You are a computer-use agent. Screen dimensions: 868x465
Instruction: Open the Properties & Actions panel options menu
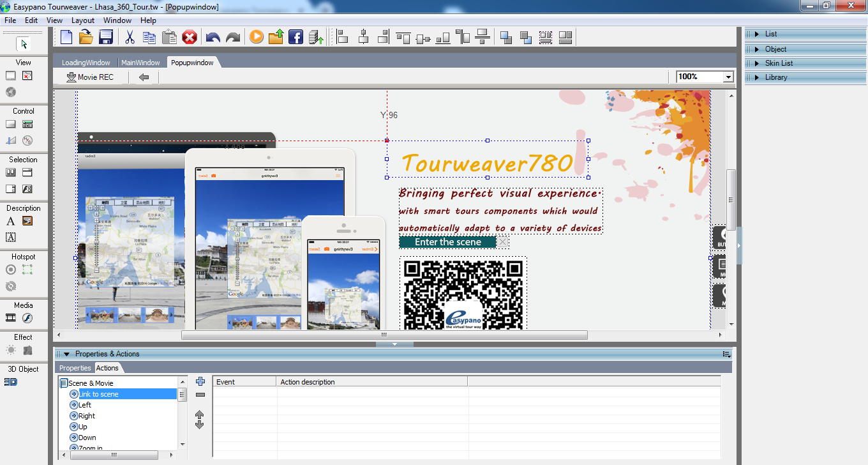[726, 354]
